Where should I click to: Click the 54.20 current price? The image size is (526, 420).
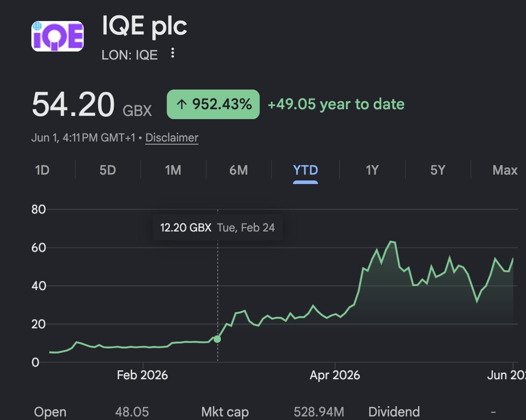coord(73,105)
